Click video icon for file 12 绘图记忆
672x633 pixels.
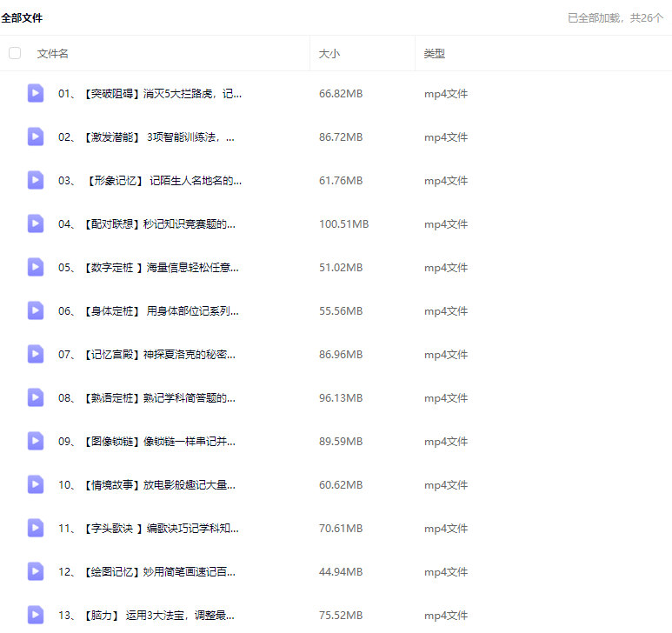(x=35, y=572)
